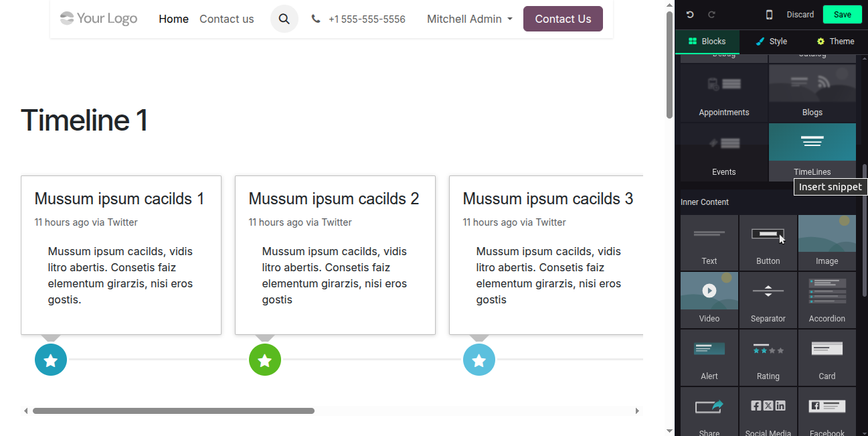Switch to the Theme tab
This screenshot has width=868, height=436.
pos(836,42)
